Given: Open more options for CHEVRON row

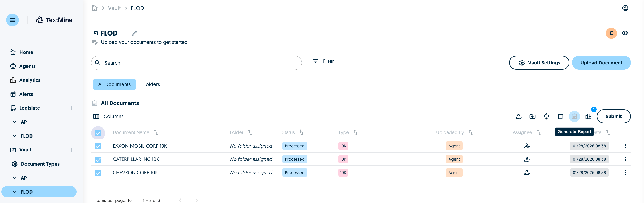Looking at the screenshot, I should tap(625, 172).
